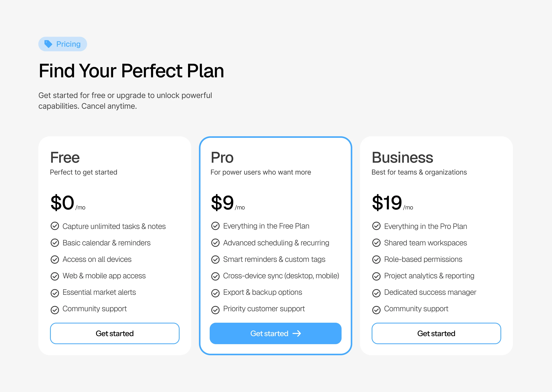Click the $19 price on Business card
This screenshot has width=552, height=392.
pyautogui.click(x=387, y=203)
